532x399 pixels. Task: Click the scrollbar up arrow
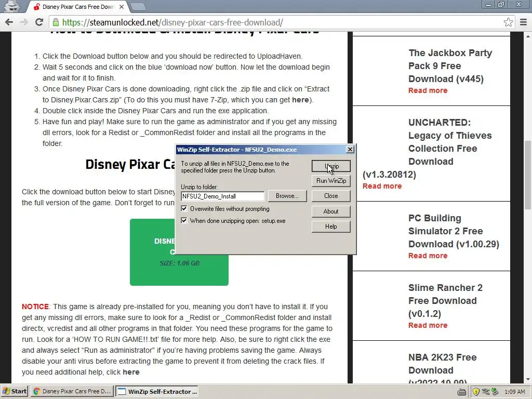528,36
